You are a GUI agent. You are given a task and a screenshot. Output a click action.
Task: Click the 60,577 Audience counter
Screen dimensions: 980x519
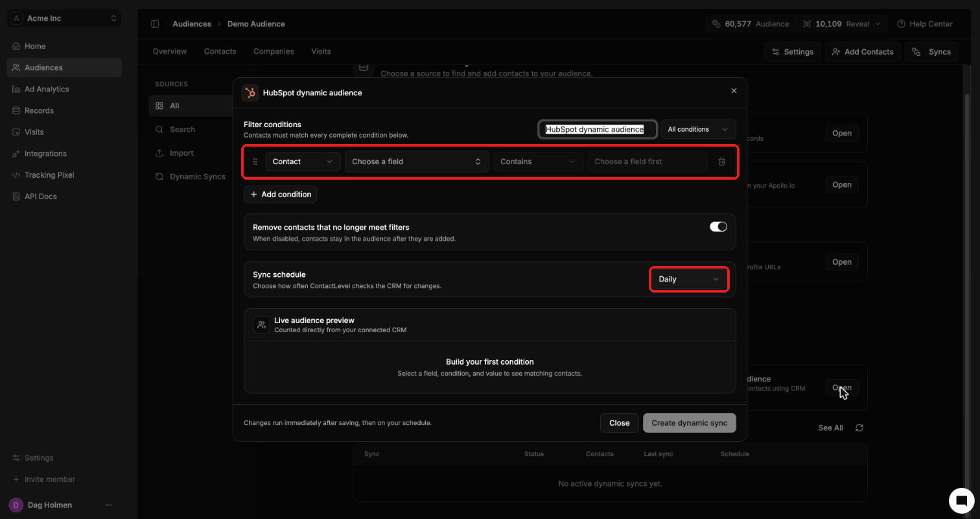point(751,24)
